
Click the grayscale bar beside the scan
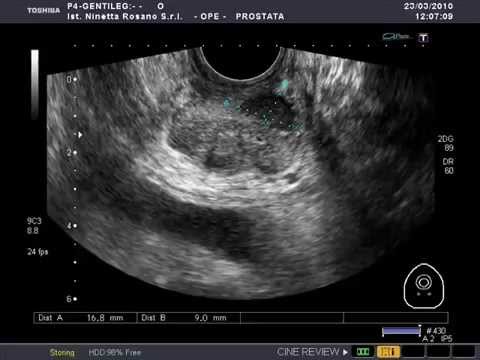(x=35, y=84)
